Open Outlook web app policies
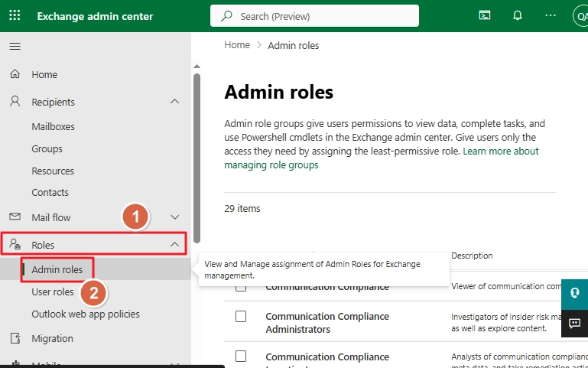This screenshot has width=588, height=368. coord(86,314)
